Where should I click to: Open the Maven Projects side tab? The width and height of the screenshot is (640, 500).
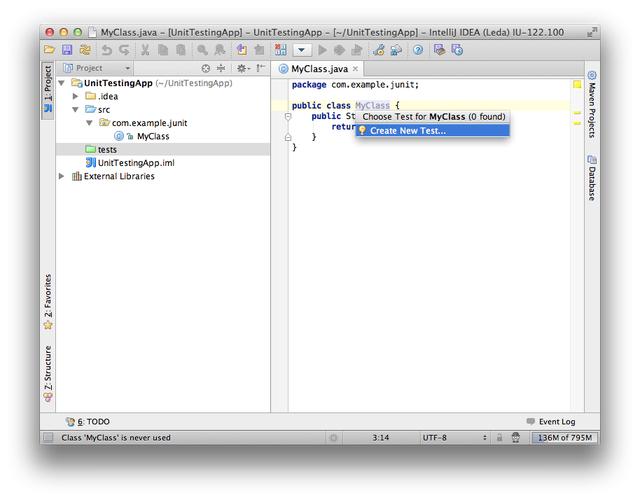coord(592,105)
